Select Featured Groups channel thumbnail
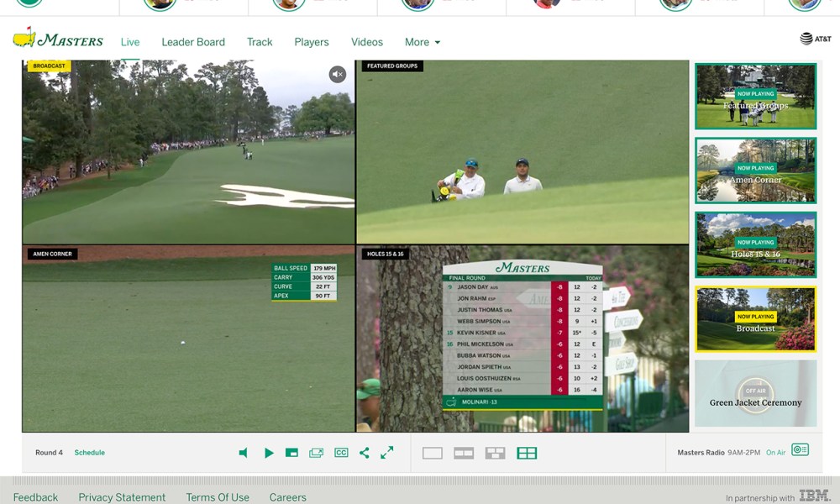Viewport: 840px width, 504px height. point(756,97)
